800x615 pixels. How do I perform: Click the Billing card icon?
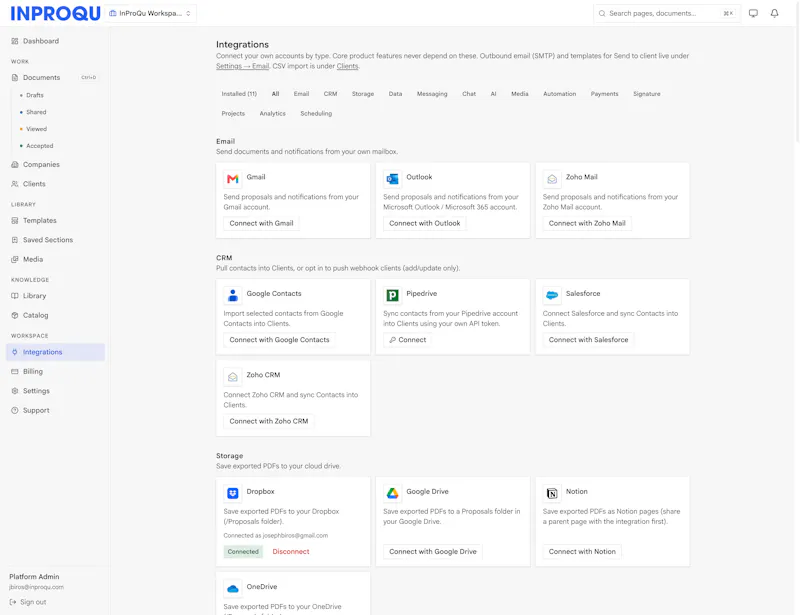15,372
